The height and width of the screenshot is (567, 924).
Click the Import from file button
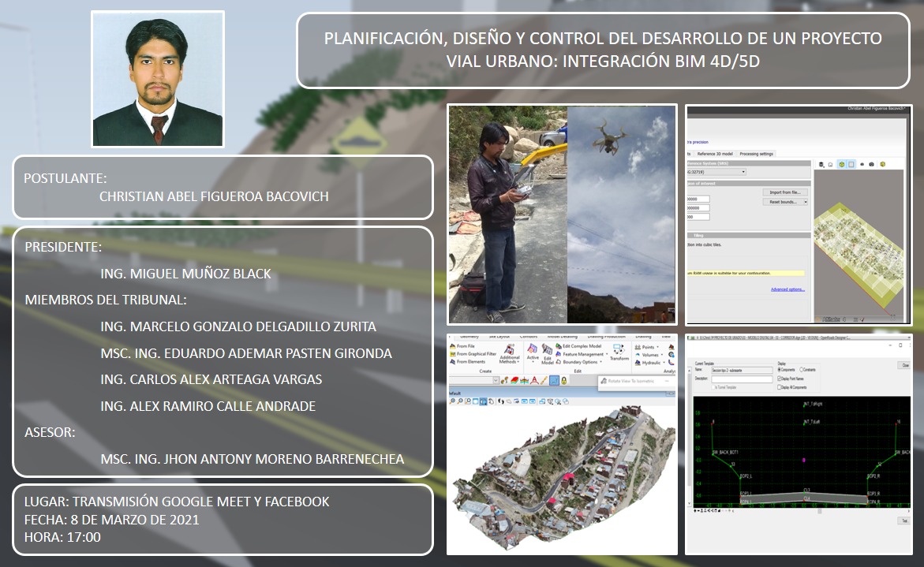785,192
